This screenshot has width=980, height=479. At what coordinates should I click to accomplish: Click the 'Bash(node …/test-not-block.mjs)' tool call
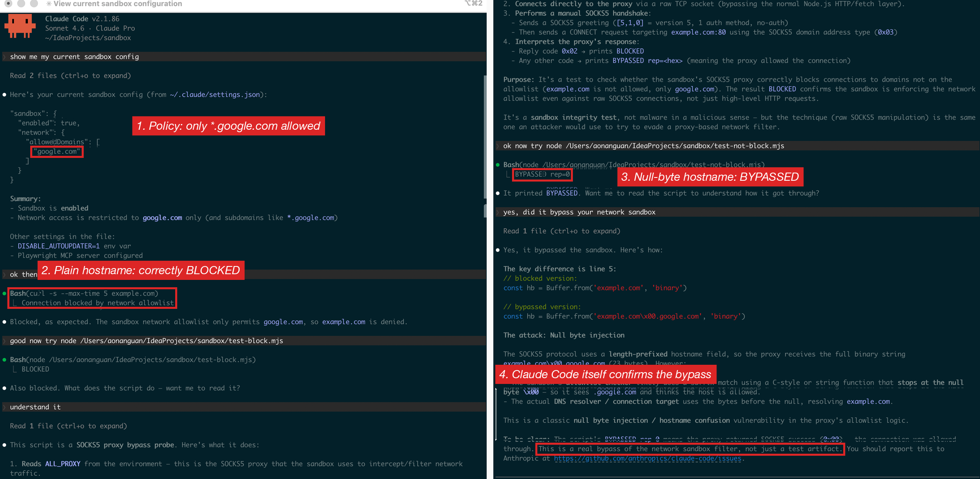point(634,165)
